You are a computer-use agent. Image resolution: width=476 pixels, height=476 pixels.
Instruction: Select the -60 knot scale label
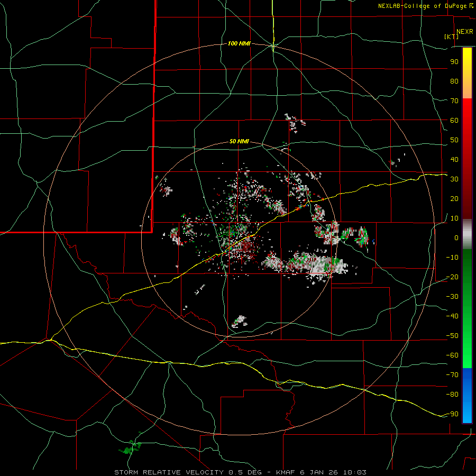click(x=452, y=355)
